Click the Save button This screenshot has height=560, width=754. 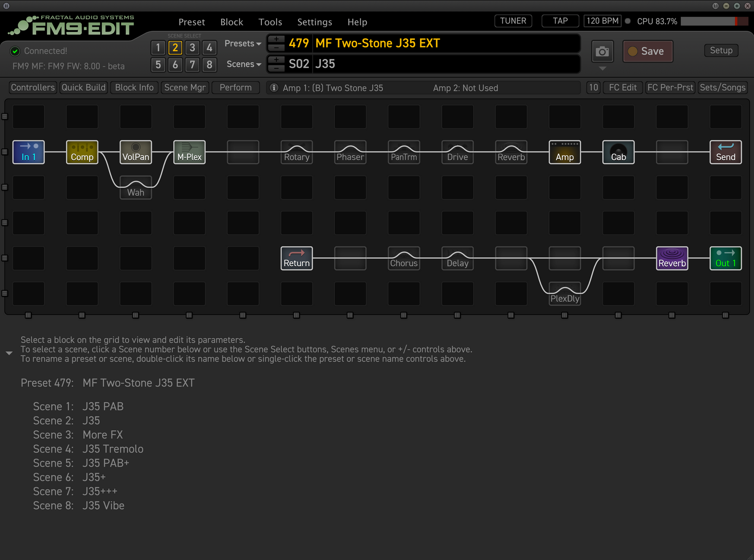[648, 51]
